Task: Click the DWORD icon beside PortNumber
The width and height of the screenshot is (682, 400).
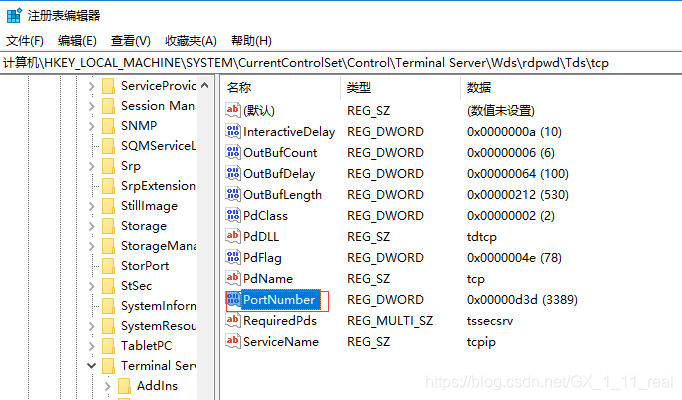Action: 233,299
